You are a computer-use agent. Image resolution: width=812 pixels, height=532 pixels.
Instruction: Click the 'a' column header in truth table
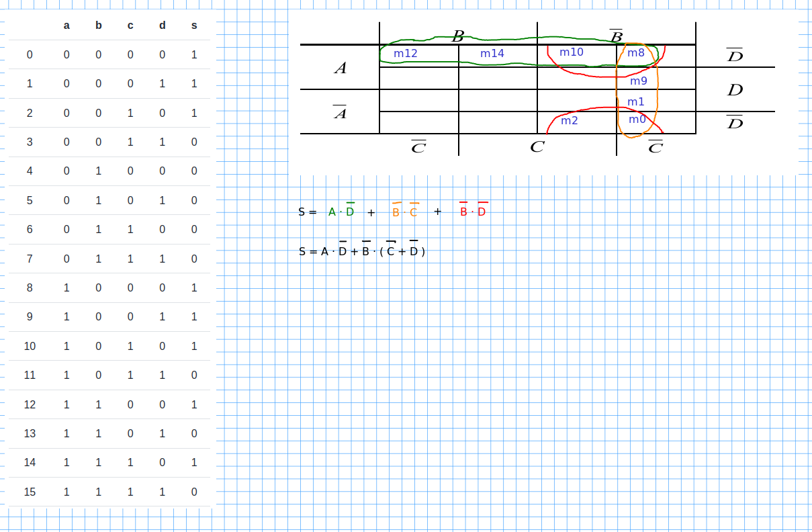(x=66, y=26)
